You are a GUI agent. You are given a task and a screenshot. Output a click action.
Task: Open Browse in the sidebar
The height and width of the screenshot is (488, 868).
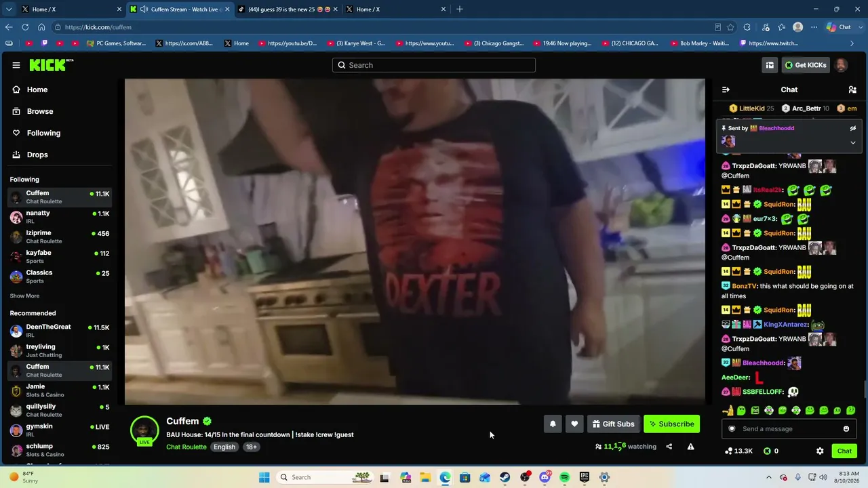click(40, 111)
